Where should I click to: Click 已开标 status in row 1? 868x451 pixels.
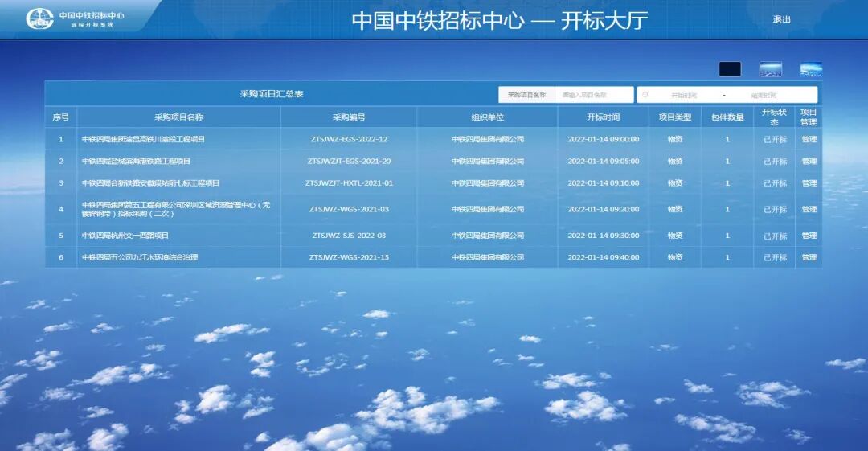pos(775,140)
